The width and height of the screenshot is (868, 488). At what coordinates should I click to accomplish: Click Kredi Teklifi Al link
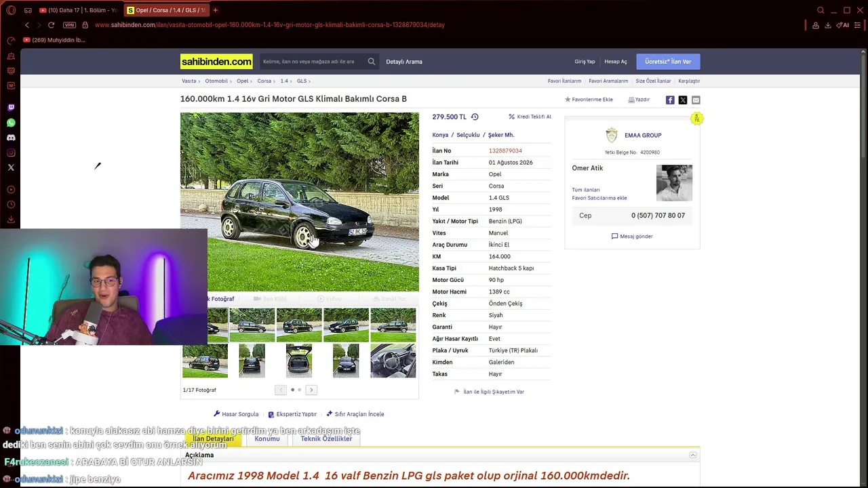tap(530, 117)
